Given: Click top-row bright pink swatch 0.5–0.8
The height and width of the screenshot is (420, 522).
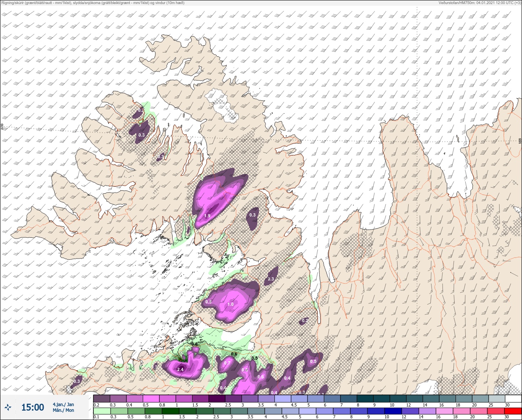Looking at the screenshot, I should [x=151, y=398].
